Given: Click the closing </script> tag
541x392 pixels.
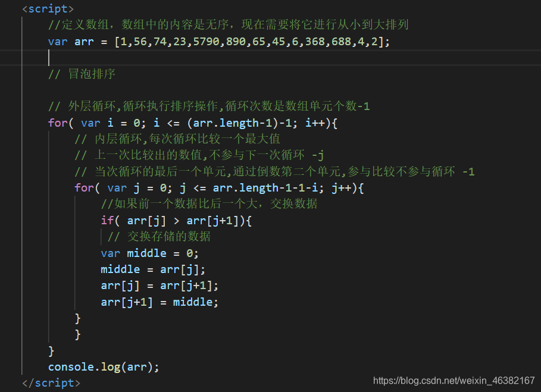Looking at the screenshot, I should 51,383.
